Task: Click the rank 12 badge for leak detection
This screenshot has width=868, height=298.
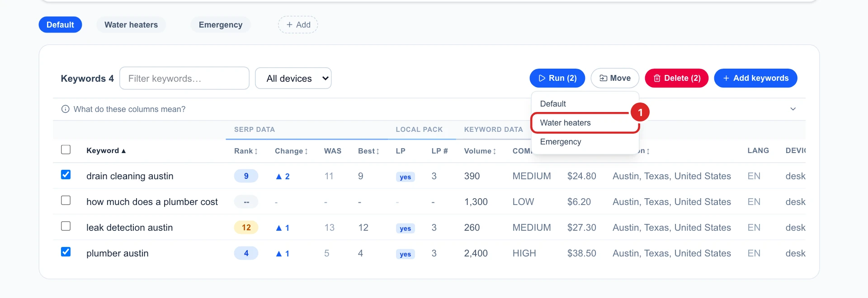Action: tap(246, 228)
